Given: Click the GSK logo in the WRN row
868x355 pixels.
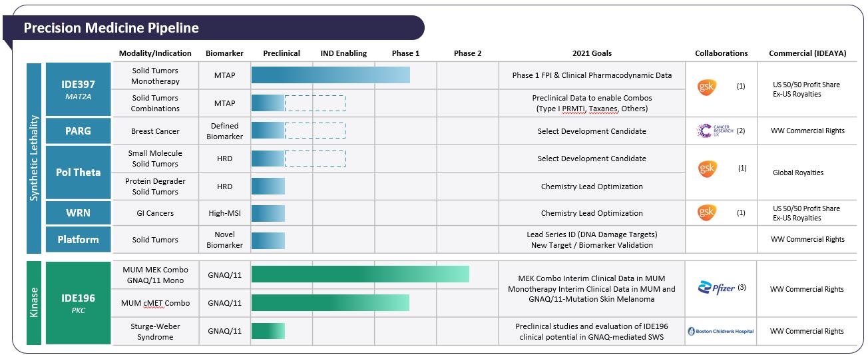Looking at the screenshot, I should click(706, 212).
